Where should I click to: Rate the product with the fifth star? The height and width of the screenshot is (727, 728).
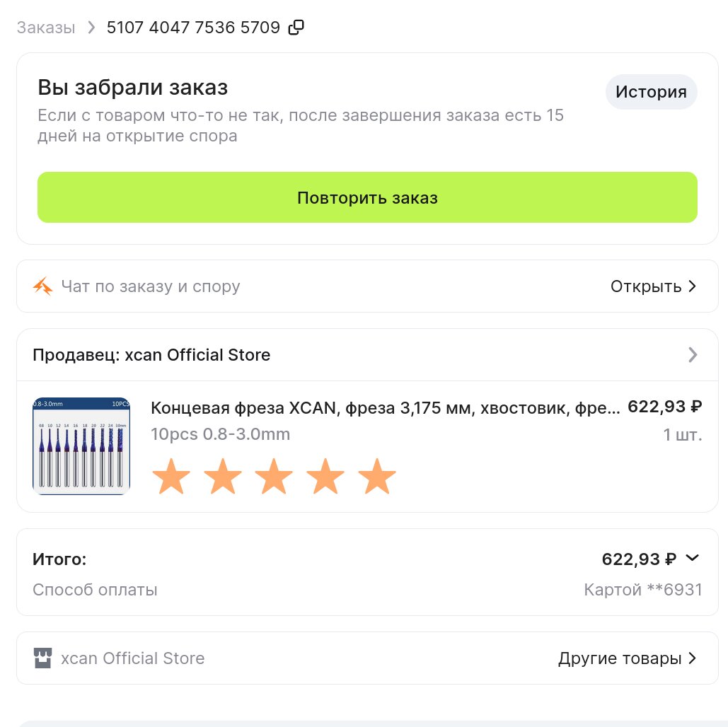coord(377,477)
